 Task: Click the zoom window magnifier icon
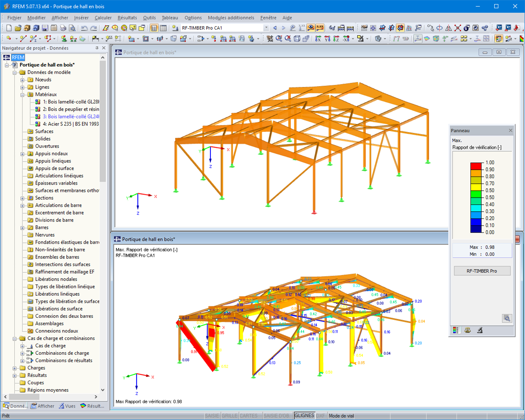(279, 39)
